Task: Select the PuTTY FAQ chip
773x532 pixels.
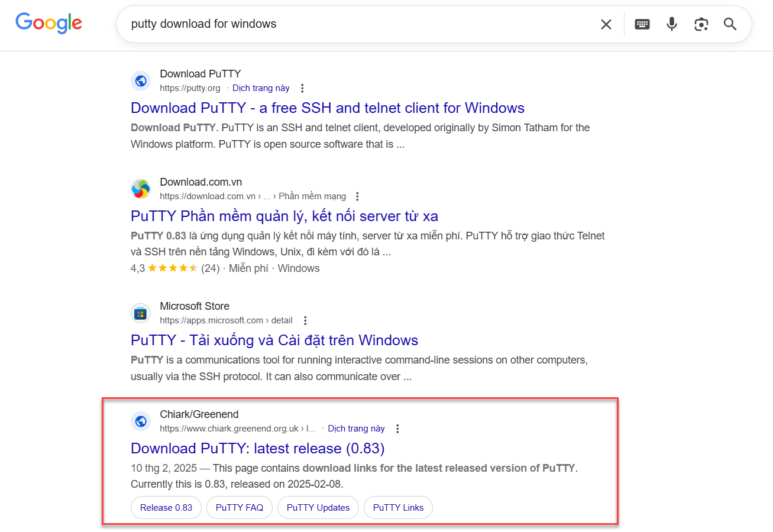Action: tap(239, 508)
